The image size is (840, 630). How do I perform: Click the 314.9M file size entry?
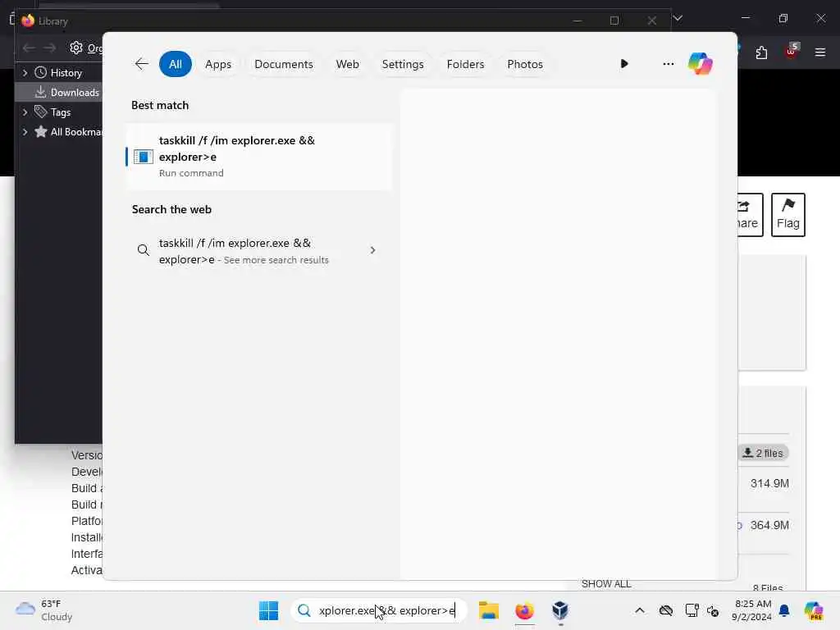(x=769, y=483)
